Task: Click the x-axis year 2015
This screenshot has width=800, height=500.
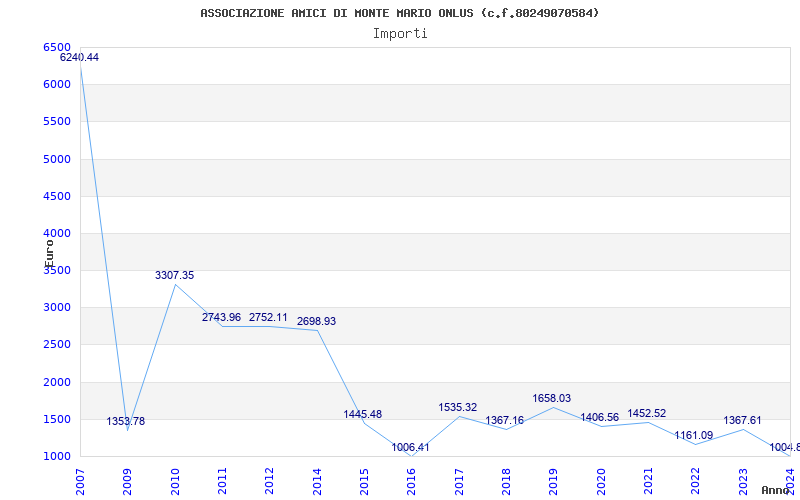Action: [364, 482]
